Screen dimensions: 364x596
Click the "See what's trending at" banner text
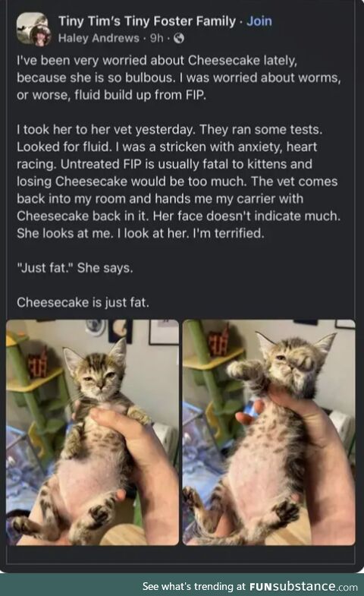pyautogui.click(x=195, y=586)
